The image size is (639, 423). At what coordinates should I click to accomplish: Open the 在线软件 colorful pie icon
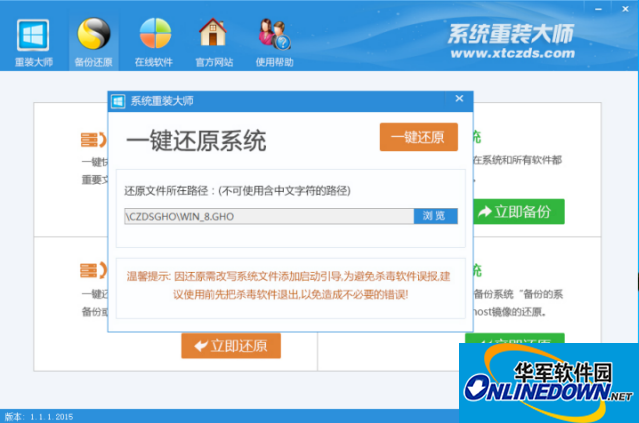point(155,33)
